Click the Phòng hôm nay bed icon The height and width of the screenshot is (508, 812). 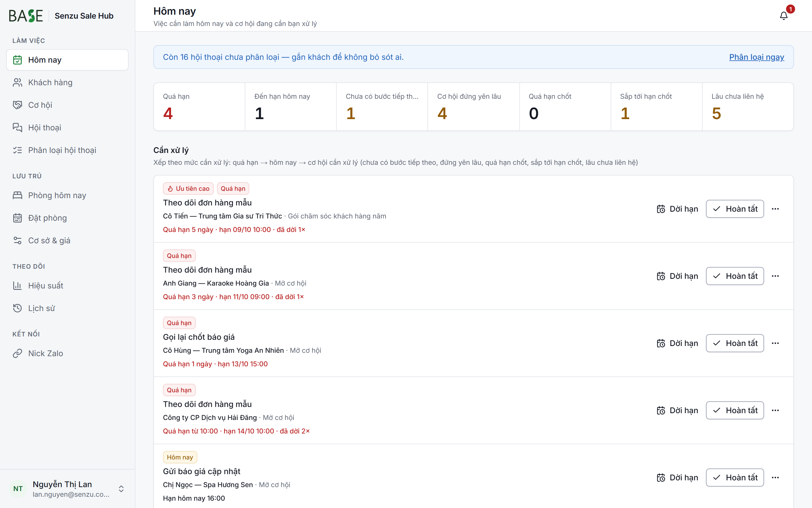click(17, 195)
